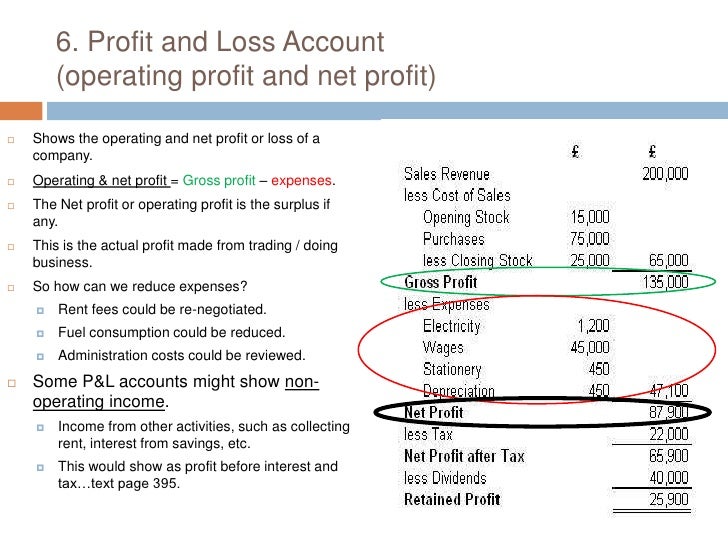Click the 65,900 after-tax value
728x546 pixels.
click(x=669, y=456)
